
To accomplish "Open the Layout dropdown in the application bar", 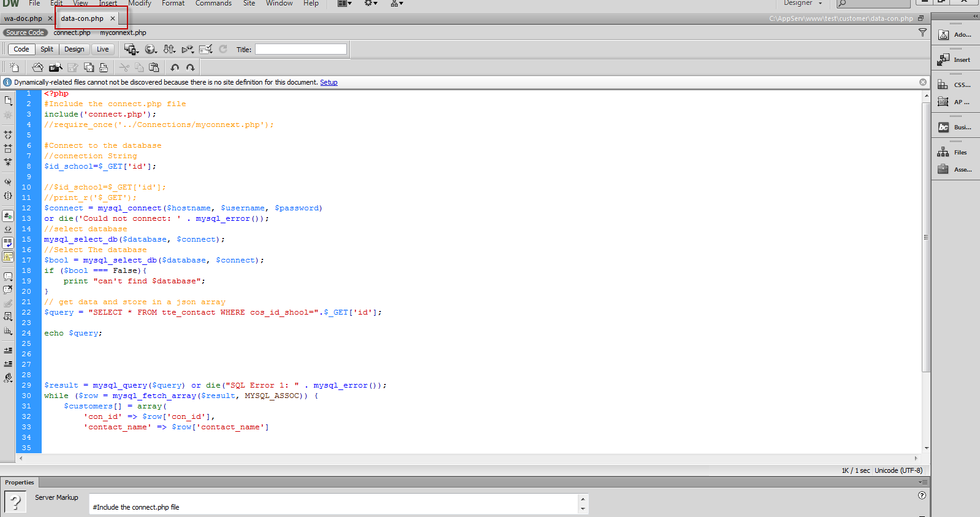I will pos(345,3).
